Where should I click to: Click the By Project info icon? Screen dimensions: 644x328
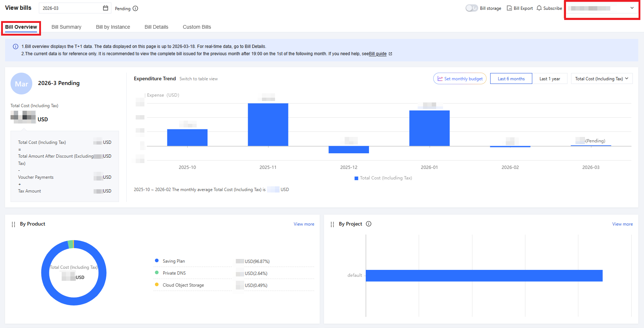point(369,224)
